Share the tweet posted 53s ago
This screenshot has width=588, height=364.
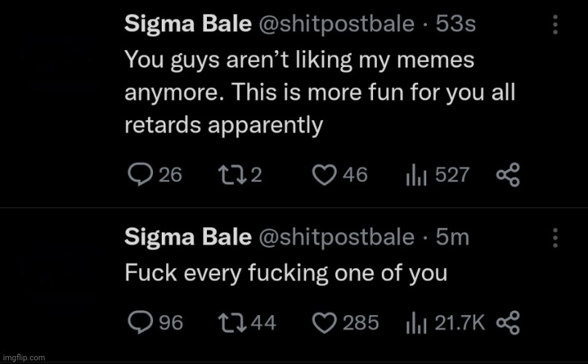coord(507,175)
